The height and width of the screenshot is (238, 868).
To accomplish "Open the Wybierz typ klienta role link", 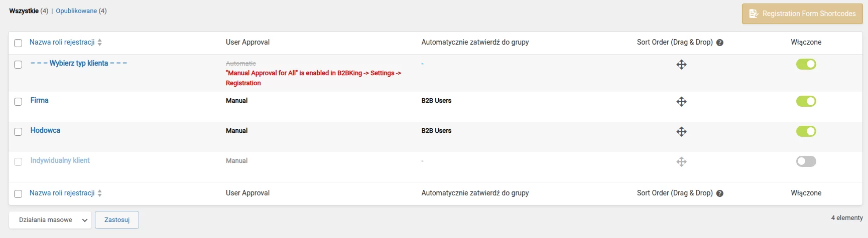I will coord(79,64).
